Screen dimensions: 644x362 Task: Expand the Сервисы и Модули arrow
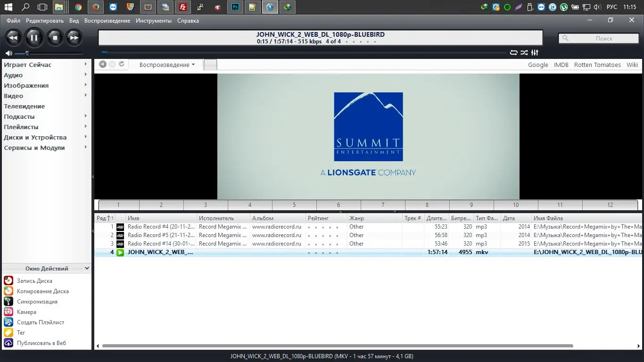(86, 148)
